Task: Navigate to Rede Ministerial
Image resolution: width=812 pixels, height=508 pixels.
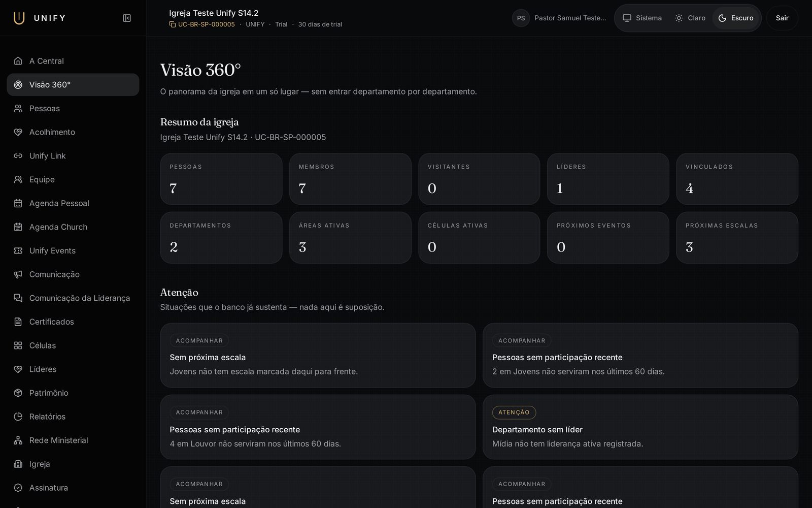Action: pyautogui.click(x=73, y=440)
